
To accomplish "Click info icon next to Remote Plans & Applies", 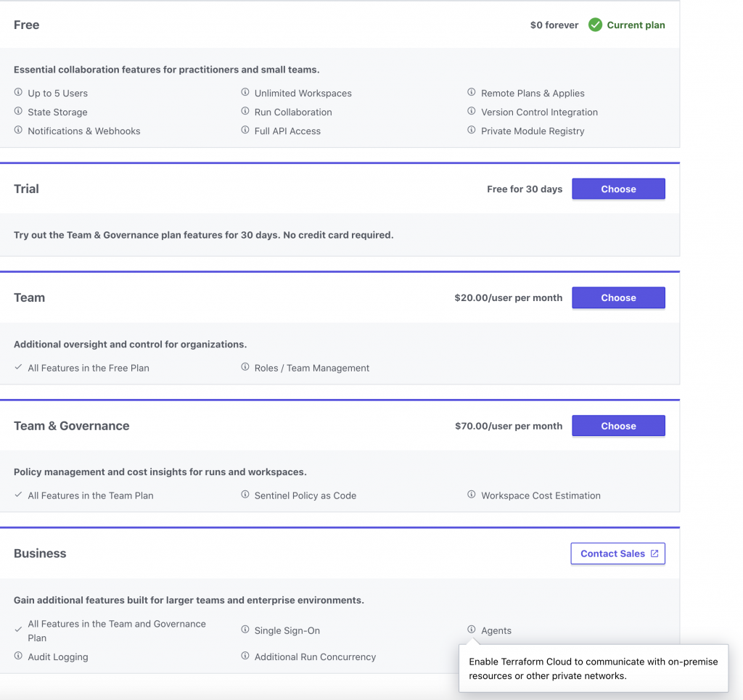I will pyautogui.click(x=472, y=93).
